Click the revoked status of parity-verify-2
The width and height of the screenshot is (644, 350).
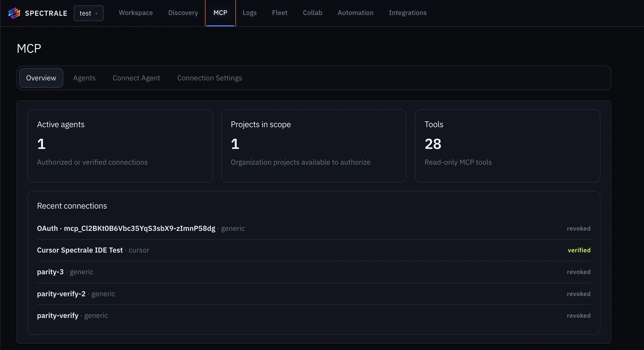[579, 294]
